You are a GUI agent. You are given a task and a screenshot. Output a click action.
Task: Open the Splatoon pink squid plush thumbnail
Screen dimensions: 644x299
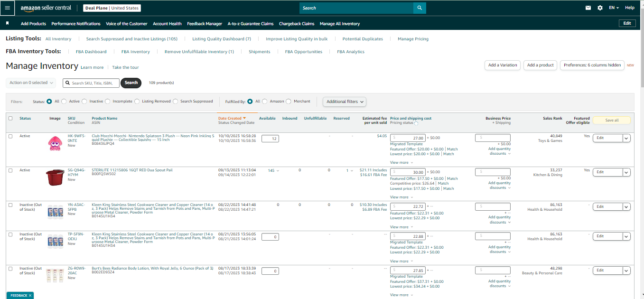pos(55,143)
